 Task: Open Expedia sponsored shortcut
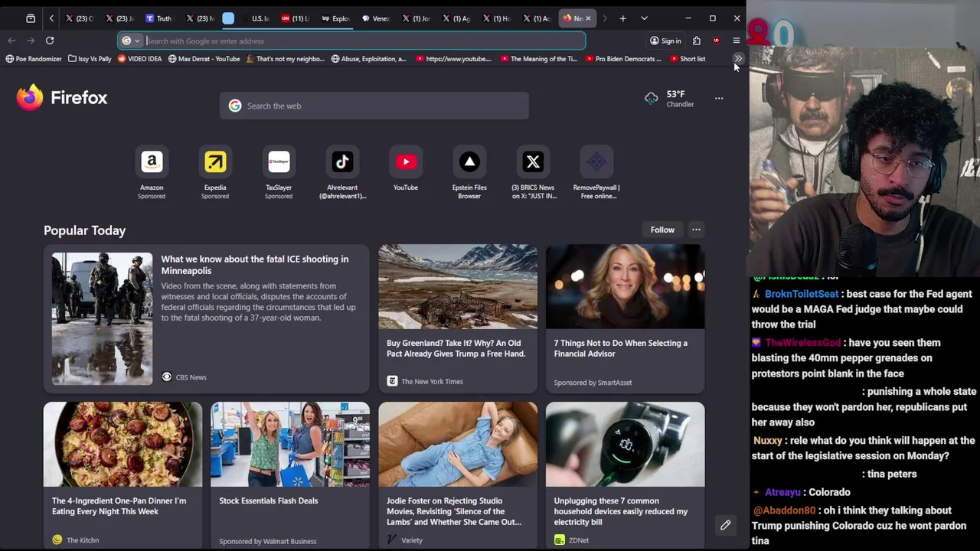(x=215, y=174)
